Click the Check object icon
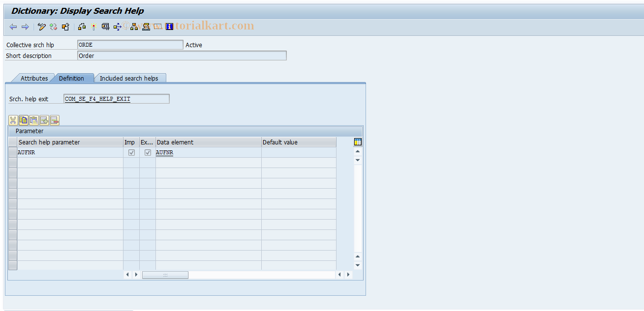 click(82, 27)
